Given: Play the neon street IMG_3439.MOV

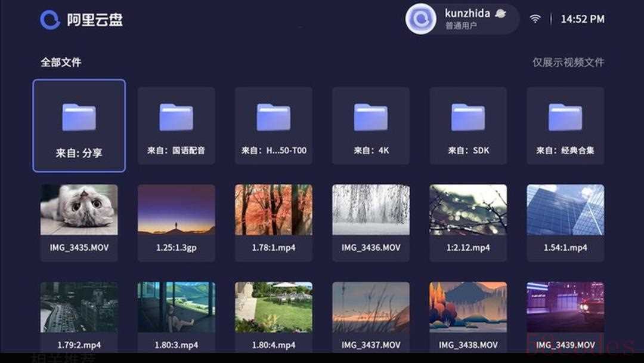Looking at the screenshot, I should (x=565, y=307).
